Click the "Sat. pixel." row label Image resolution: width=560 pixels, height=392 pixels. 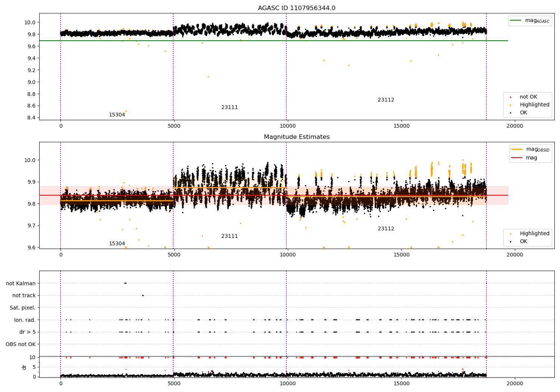click(23, 308)
